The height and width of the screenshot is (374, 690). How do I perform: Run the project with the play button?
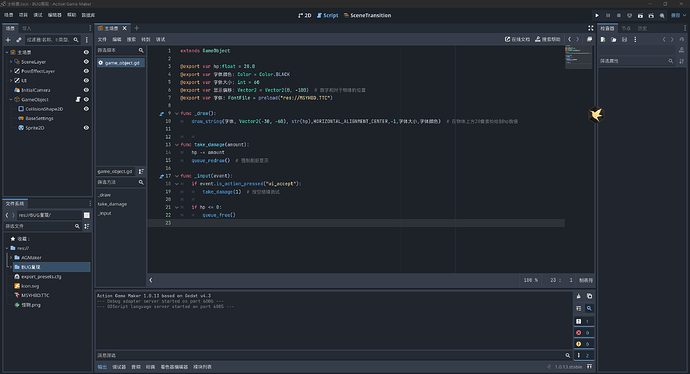coord(597,15)
